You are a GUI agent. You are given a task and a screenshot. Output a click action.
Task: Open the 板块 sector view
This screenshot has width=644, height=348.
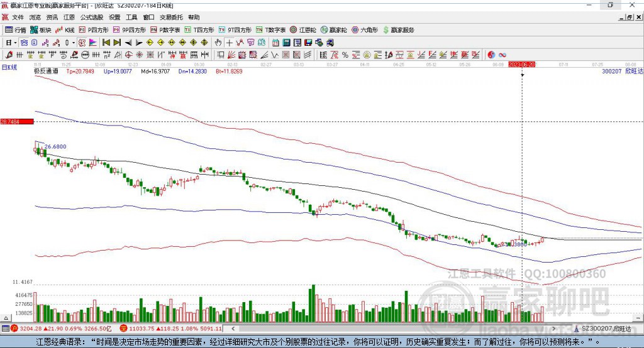[41, 30]
